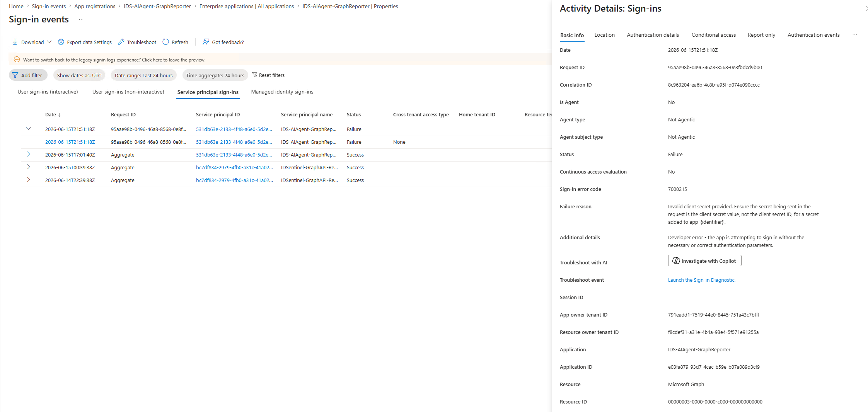Click Resource owner tenant ID value
868x412 pixels.
[x=713, y=332]
